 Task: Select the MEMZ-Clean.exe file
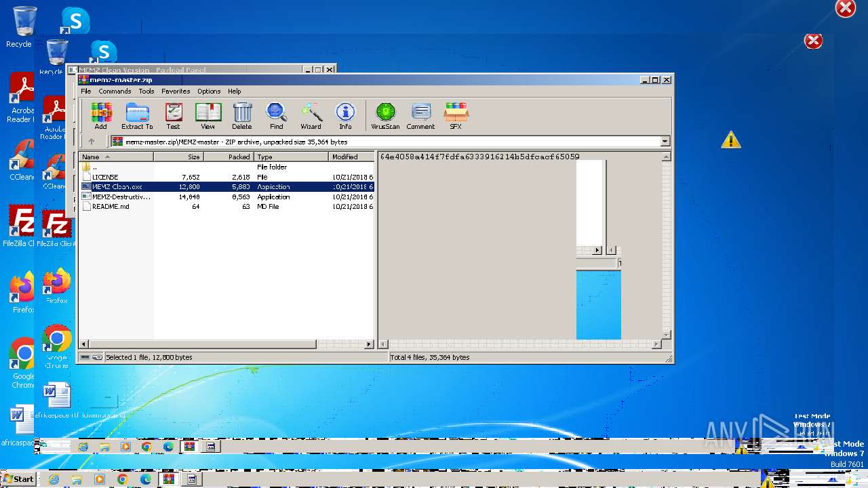226,186
